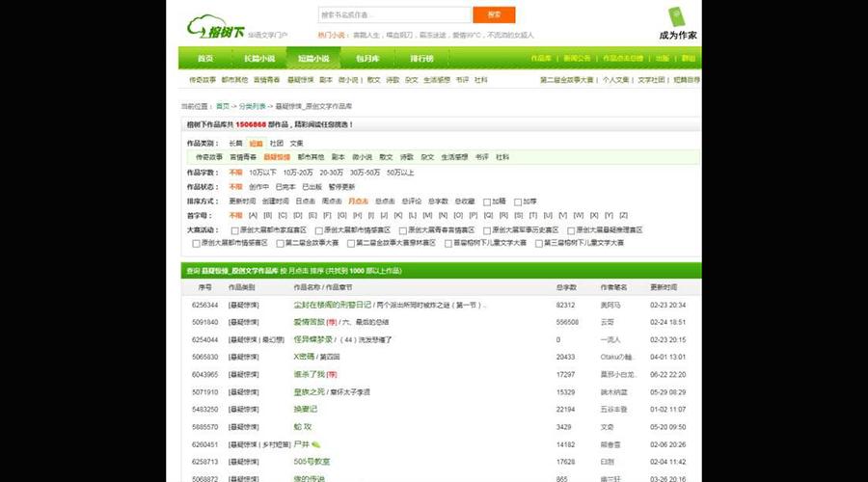Screen dimensions: 868x482
Task: Filter word count to 50万以上
Action: pyautogui.click(x=400, y=173)
